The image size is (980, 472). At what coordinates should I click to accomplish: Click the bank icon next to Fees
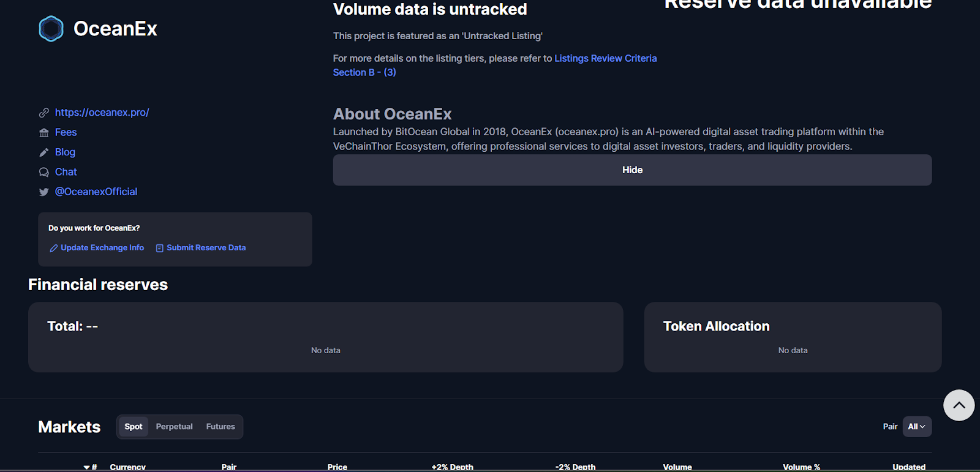click(44, 133)
